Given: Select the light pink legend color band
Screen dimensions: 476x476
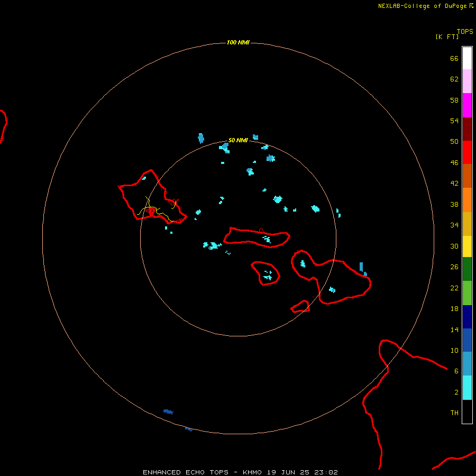Looking at the screenshot, I should point(467,81).
